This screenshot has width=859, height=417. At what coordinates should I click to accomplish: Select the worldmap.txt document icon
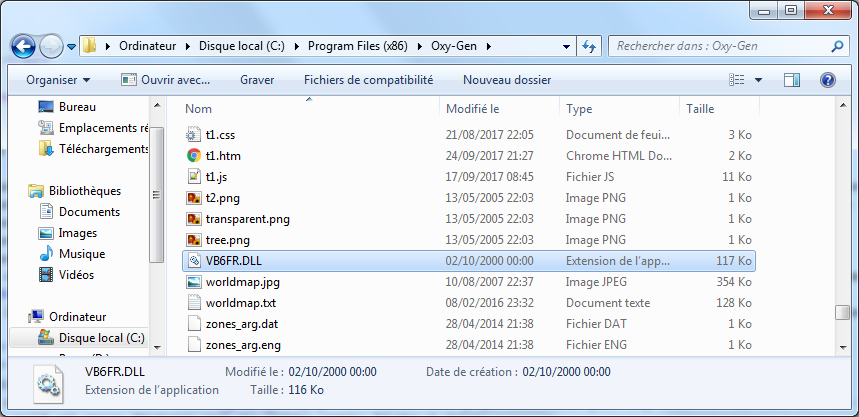click(x=193, y=303)
